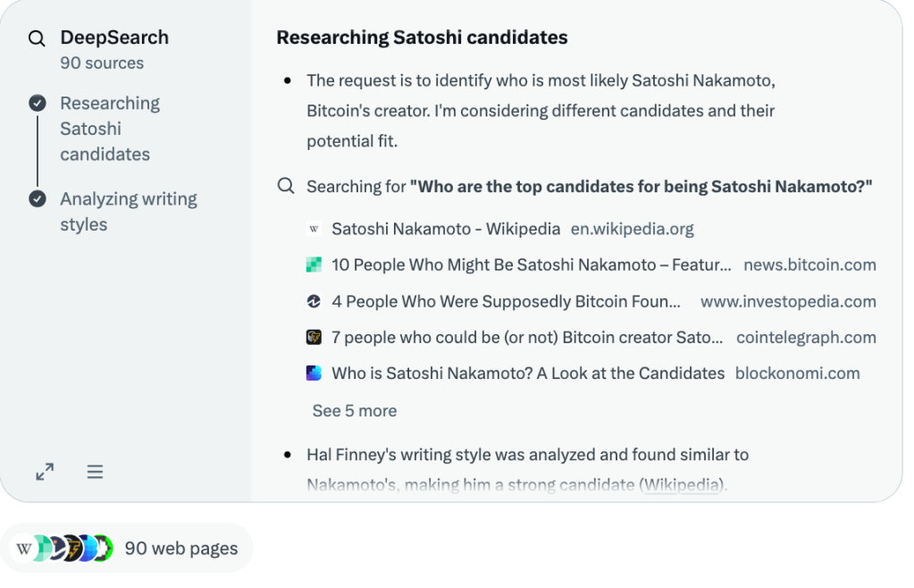Open the list menu icon
The height and width of the screenshot is (588, 914).
point(95,472)
